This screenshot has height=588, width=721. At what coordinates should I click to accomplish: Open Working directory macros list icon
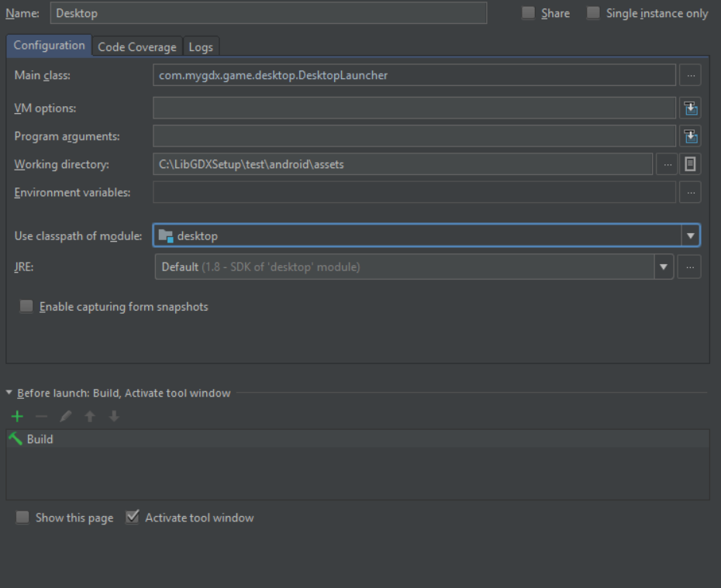pos(690,164)
